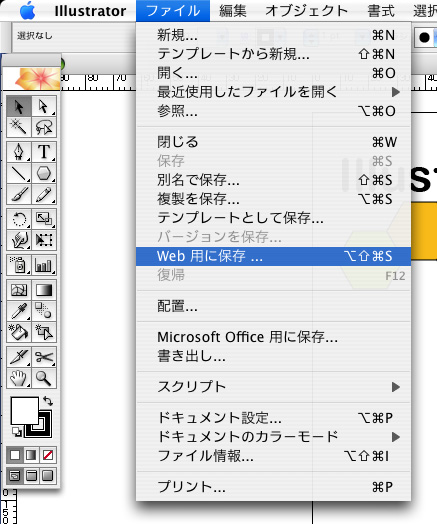
Task: Swap fill and stroke colors arrow
Action: point(48,401)
